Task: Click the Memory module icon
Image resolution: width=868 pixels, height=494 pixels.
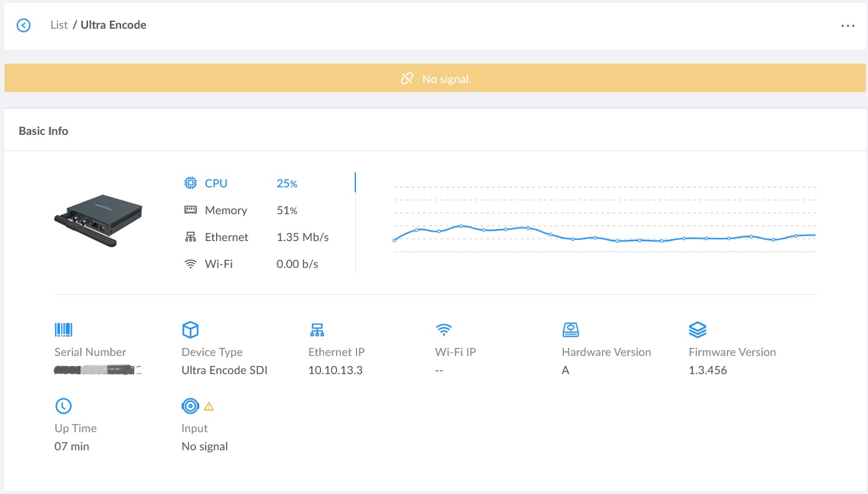Action: pyautogui.click(x=190, y=210)
